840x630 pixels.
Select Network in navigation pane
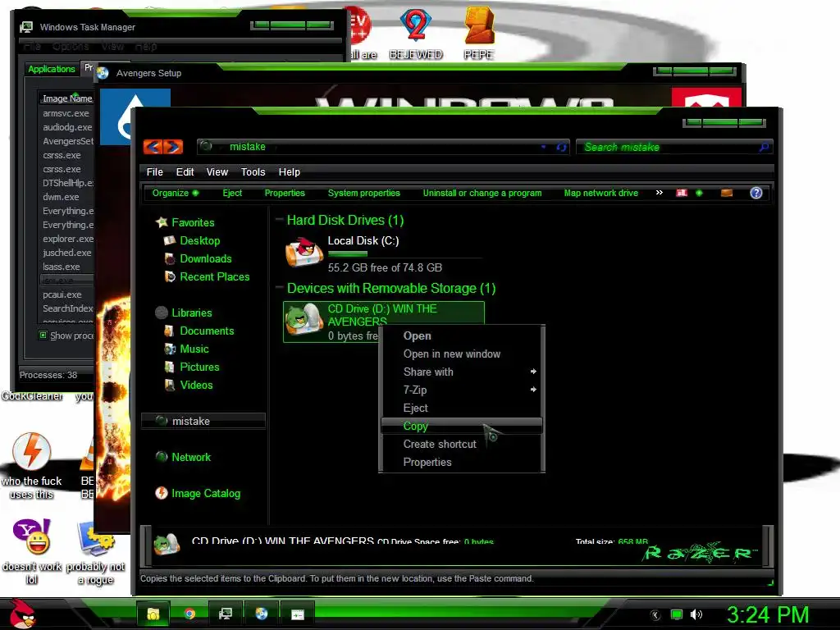click(x=190, y=457)
